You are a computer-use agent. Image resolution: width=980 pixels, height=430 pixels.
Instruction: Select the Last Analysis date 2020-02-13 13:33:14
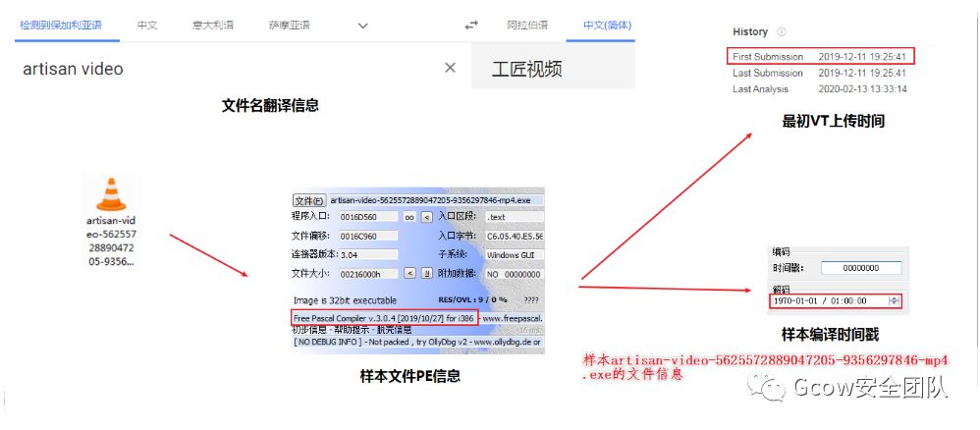[x=862, y=89]
